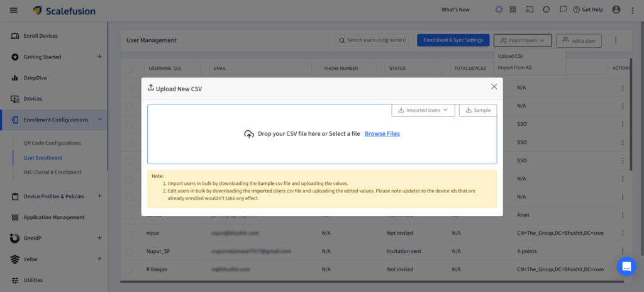The width and height of the screenshot is (644, 292).
Task: Download the Sample CSV
Action: (x=478, y=110)
